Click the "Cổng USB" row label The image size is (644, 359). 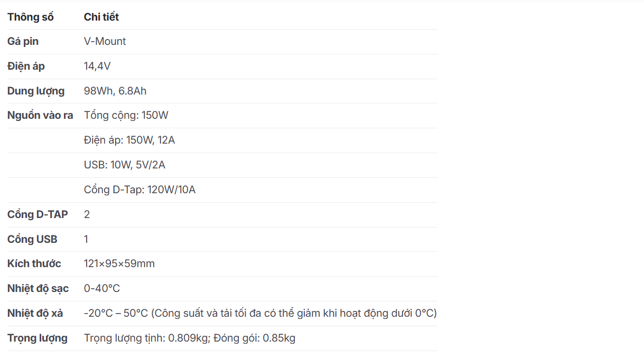[x=32, y=239]
